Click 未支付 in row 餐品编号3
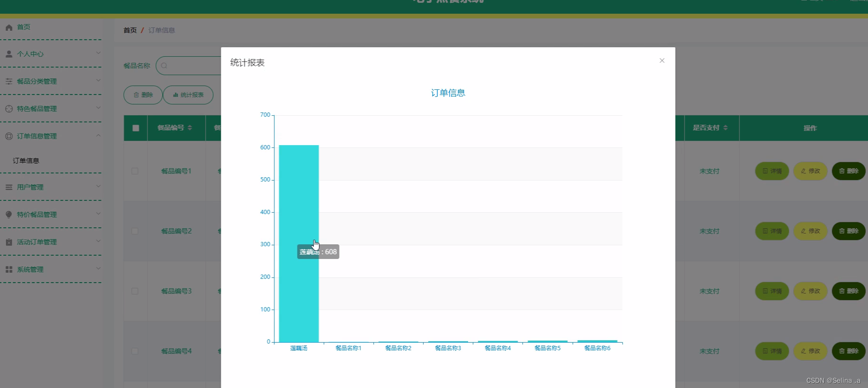The width and height of the screenshot is (868, 388). 709,291
